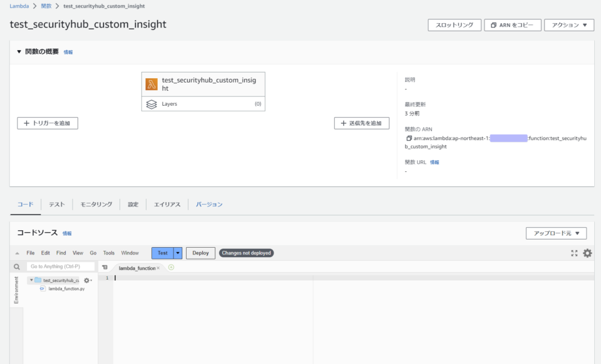The width and height of the screenshot is (601, 364).
Task: Open the Window menu in the code editor
Action: point(130,253)
